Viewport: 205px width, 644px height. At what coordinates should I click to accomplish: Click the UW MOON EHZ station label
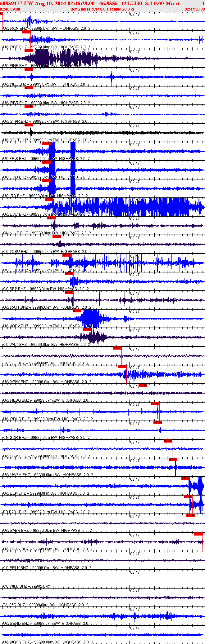point(16,642)
